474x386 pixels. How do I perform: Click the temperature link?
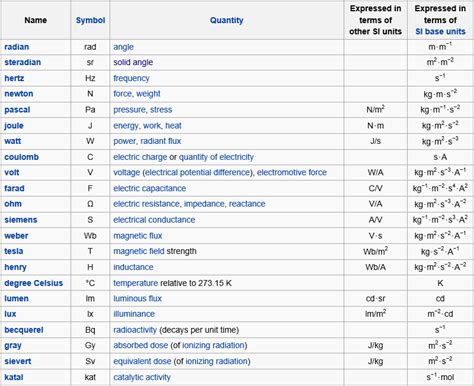(136, 283)
